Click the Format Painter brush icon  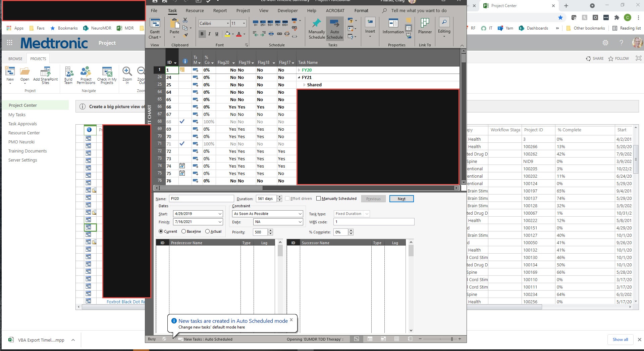(185, 35)
